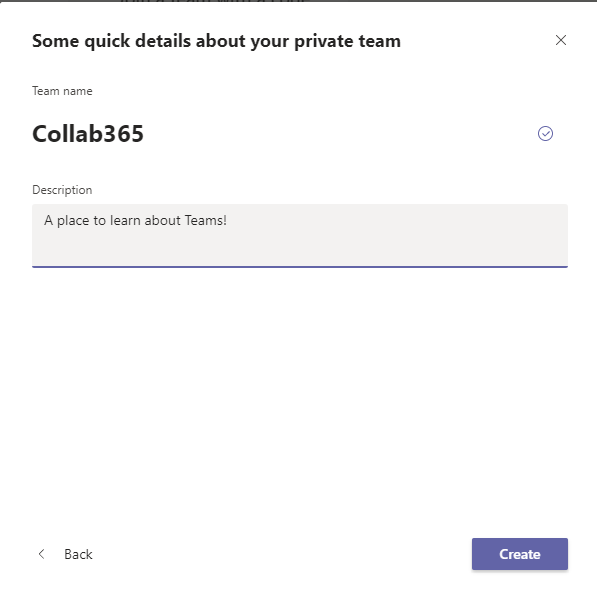The width and height of the screenshot is (597, 597).
Task: Place cursor at start of 'A place' text
Action: (x=44, y=220)
